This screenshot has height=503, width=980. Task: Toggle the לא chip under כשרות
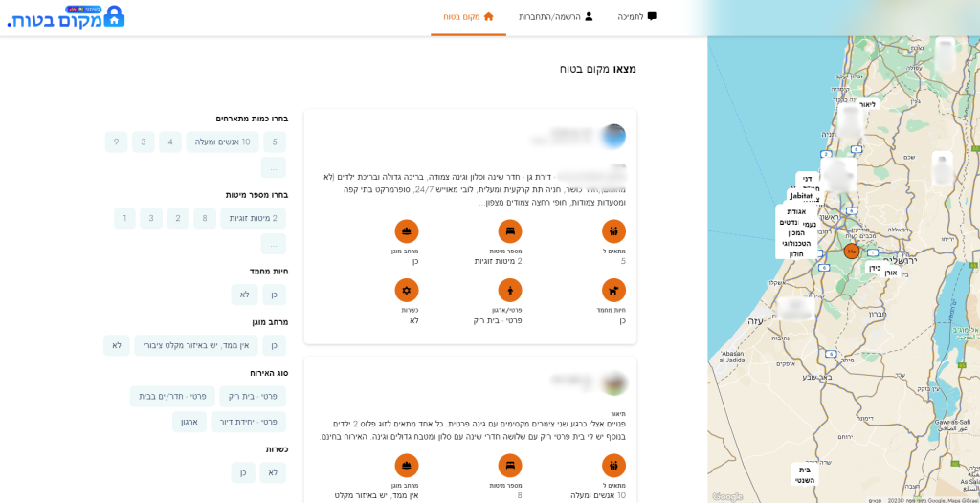pyautogui.click(x=273, y=472)
